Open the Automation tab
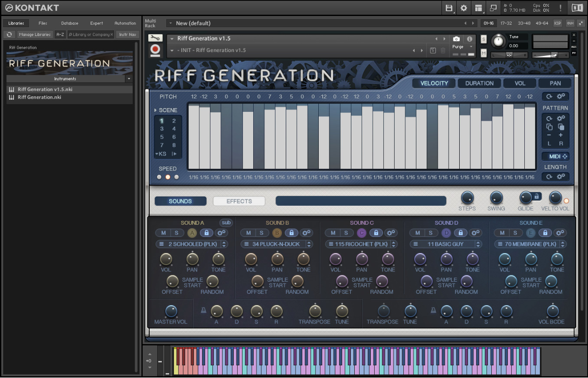 click(125, 23)
